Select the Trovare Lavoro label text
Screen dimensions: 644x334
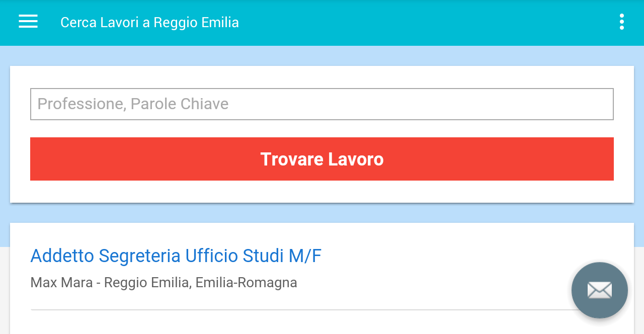(x=322, y=159)
